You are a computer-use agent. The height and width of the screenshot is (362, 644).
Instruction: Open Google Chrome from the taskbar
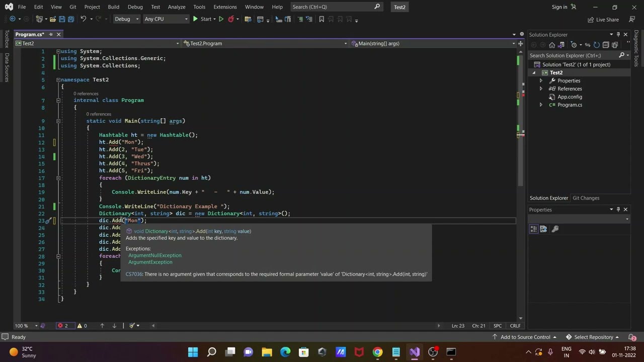pyautogui.click(x=377, y=352)
